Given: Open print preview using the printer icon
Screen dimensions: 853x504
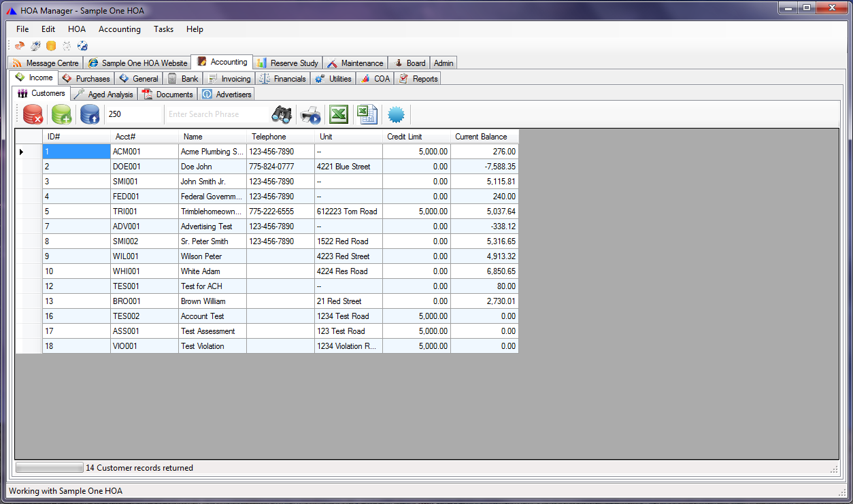Looking at the screenshot, I should click(x=311, y=114).
